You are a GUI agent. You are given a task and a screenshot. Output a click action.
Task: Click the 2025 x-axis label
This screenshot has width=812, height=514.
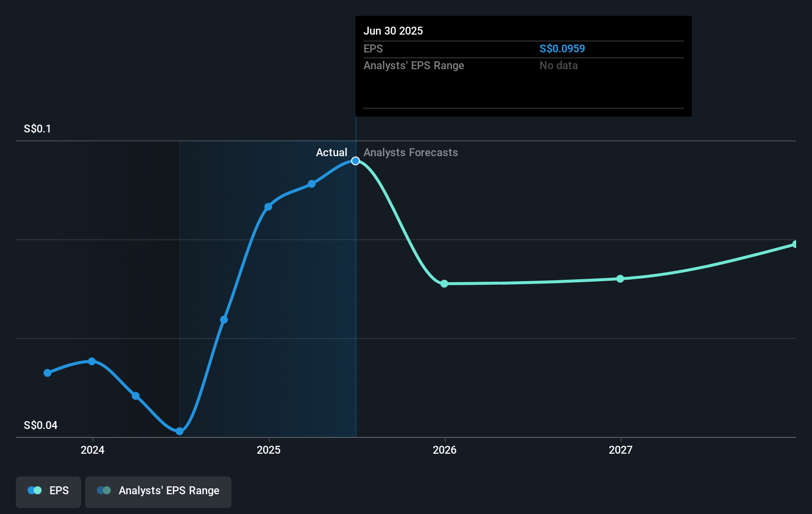pyautogui.click(x=269, y=450)
